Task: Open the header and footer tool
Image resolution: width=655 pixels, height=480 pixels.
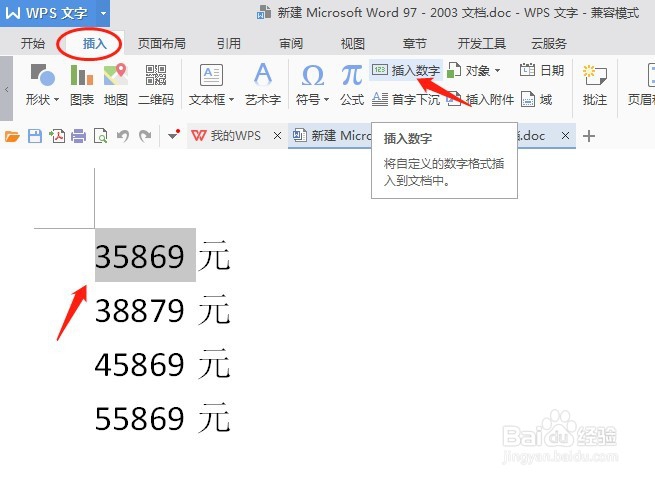Action: coord(641,84)
